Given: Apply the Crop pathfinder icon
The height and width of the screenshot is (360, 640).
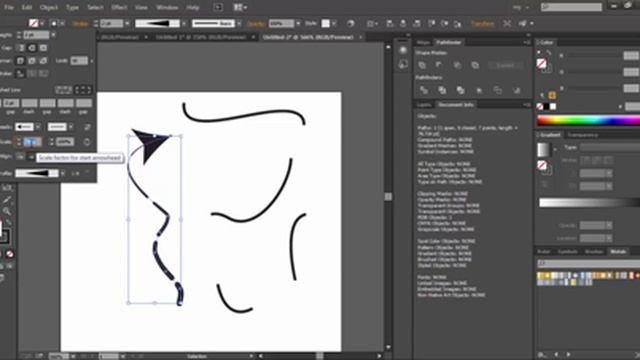Looking at the screenshot, I should (x=479, y=90).
